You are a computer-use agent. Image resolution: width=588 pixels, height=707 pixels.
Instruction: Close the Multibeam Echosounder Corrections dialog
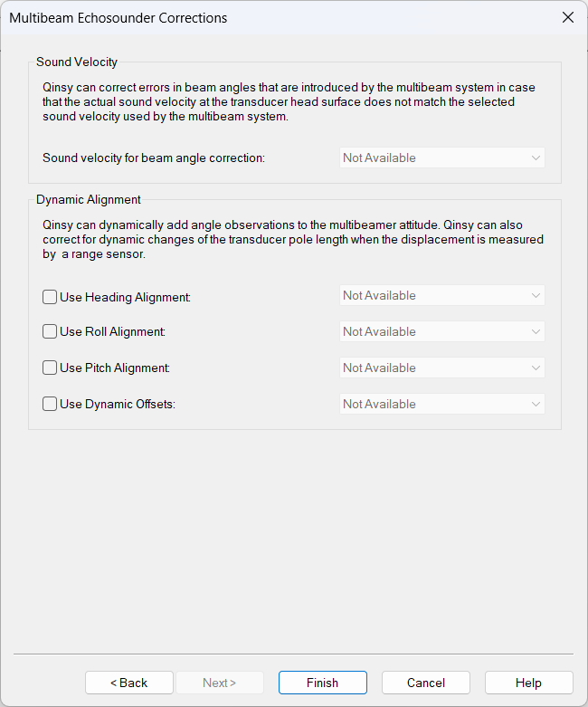[568, 17]
